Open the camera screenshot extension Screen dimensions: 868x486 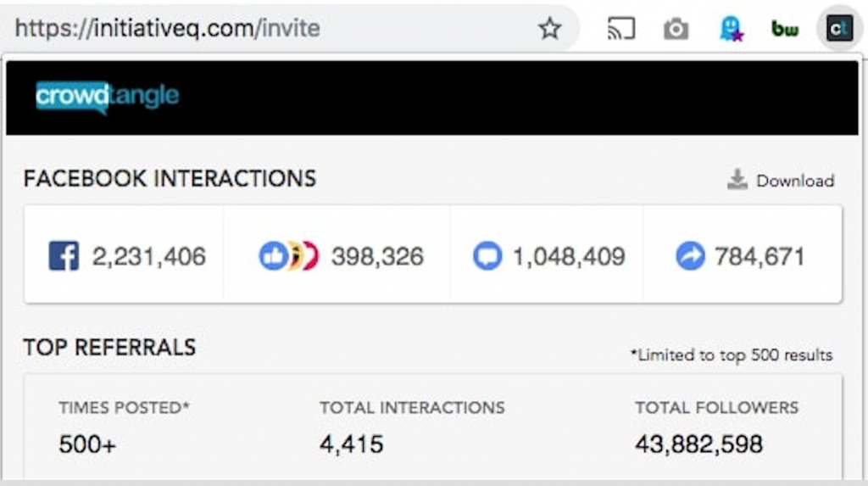[x=675, y=30]
